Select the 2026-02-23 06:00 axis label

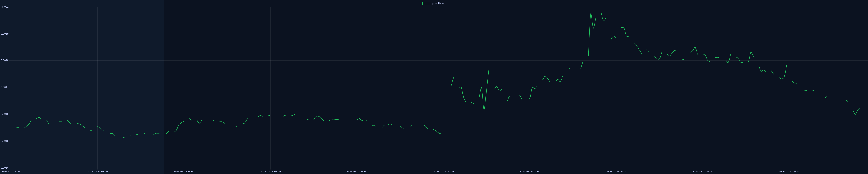pos(703,172)
